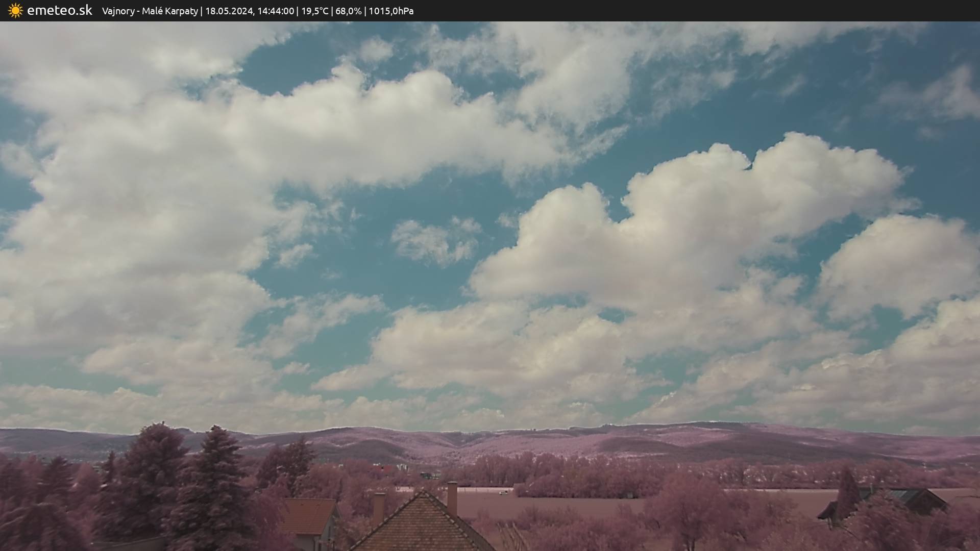Screen dimensions: 980x551
Task: Click the 68,0% humidity reading
Action: (x=349, y=11)
